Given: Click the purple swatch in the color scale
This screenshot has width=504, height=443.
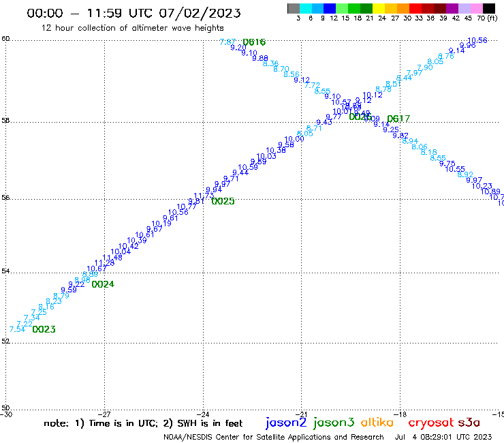Looking at the screenshot, I should tap(452, 8).
